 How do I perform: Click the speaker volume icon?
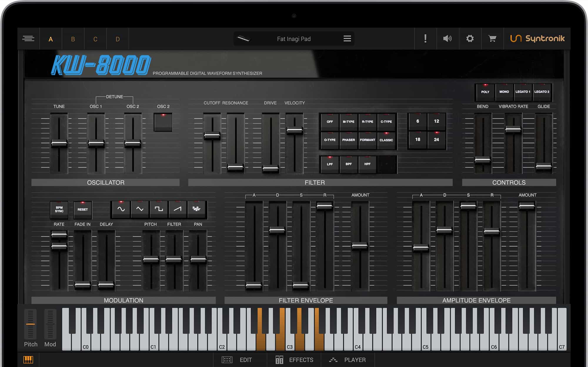447,38
